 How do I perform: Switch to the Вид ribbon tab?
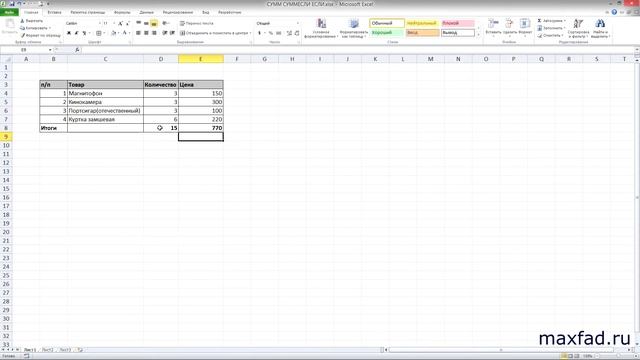coord(205,12)
